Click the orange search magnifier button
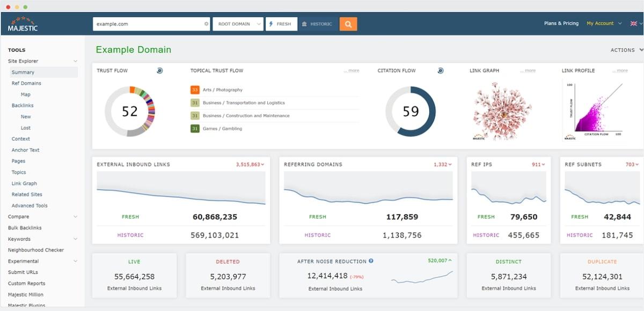 tap(348, 24)
